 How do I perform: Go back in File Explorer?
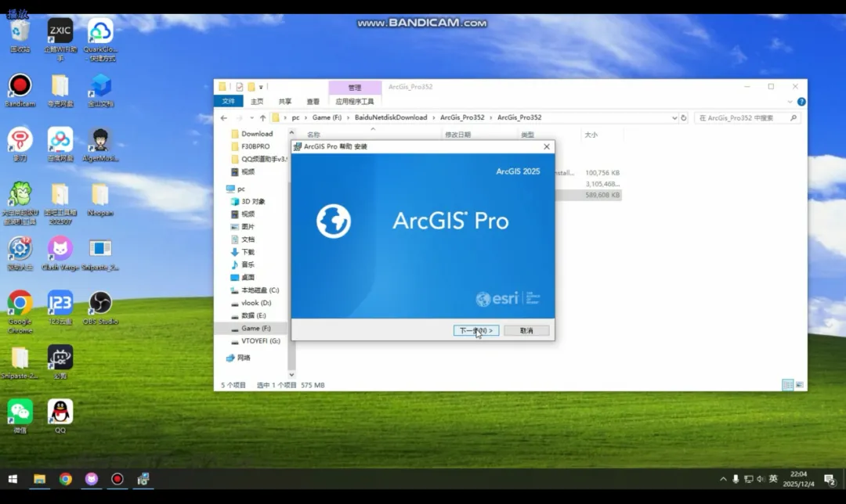point(224,117)
